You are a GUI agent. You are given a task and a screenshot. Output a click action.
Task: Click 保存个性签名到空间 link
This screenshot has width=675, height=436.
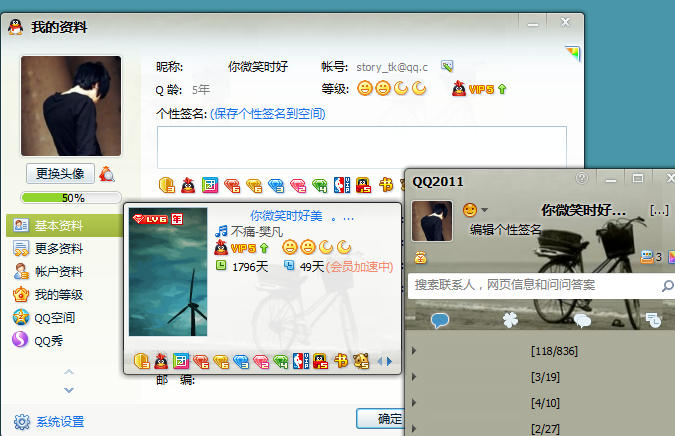tap(268, 114)
